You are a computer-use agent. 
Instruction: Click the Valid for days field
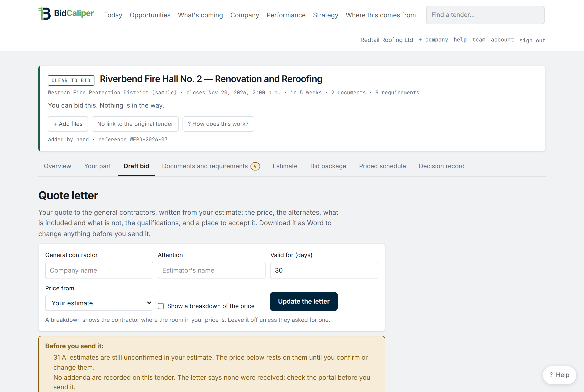tap(324, 270)
